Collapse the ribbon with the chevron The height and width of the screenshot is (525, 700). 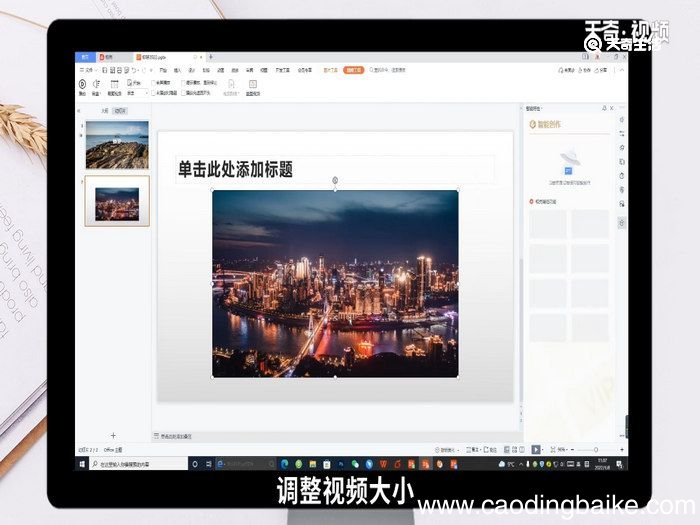622,70
